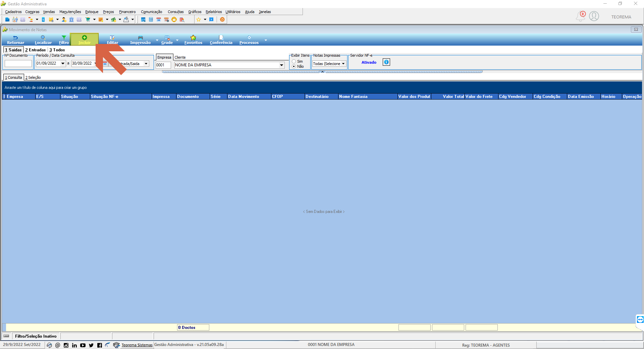Expand the Cliente NOME DA EMPRESA dropdown
This screenshot has width=644, height=349.
click(x=281, y=65)
